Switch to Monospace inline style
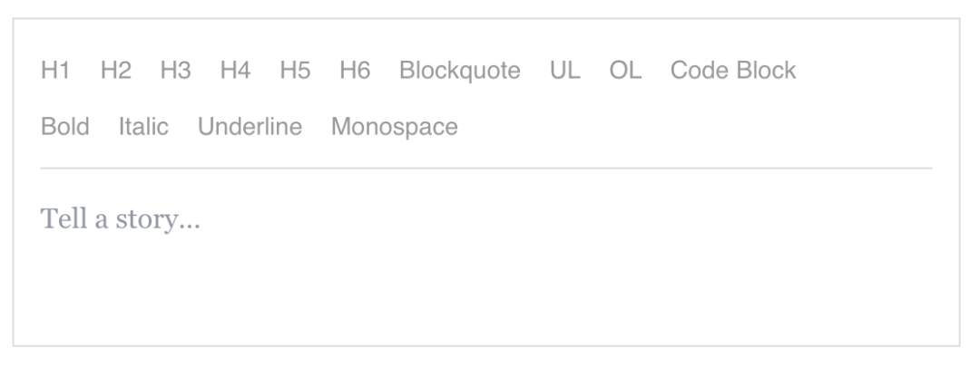 point(394,127)
